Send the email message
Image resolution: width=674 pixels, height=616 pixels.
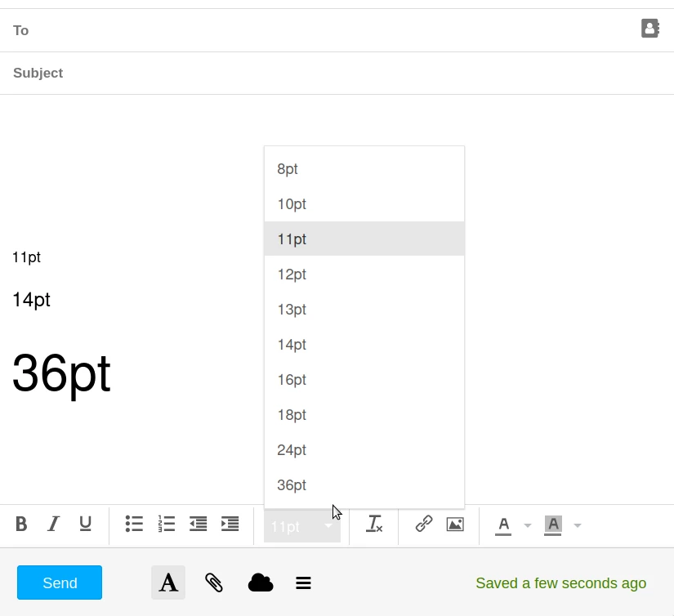[60, 583]
